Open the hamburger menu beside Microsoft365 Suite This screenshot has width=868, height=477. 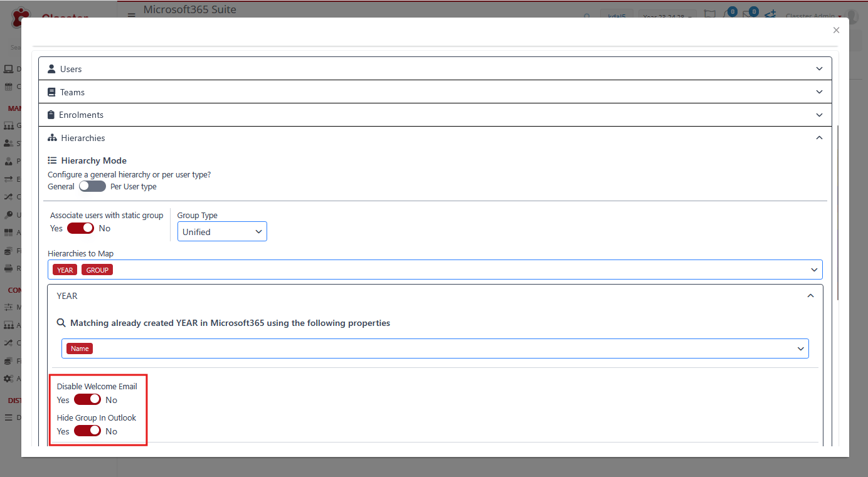click(132, 16)
